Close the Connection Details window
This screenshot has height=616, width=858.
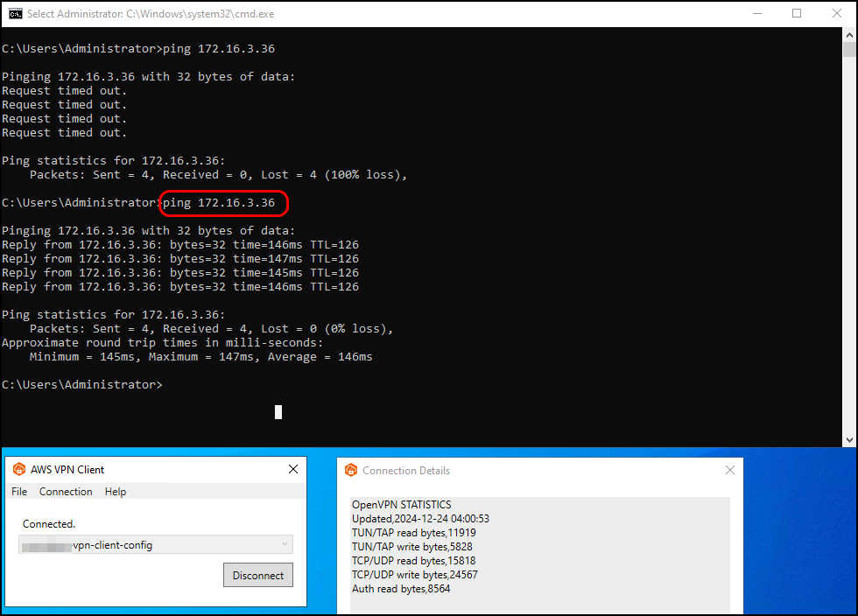tap(730, 470)
